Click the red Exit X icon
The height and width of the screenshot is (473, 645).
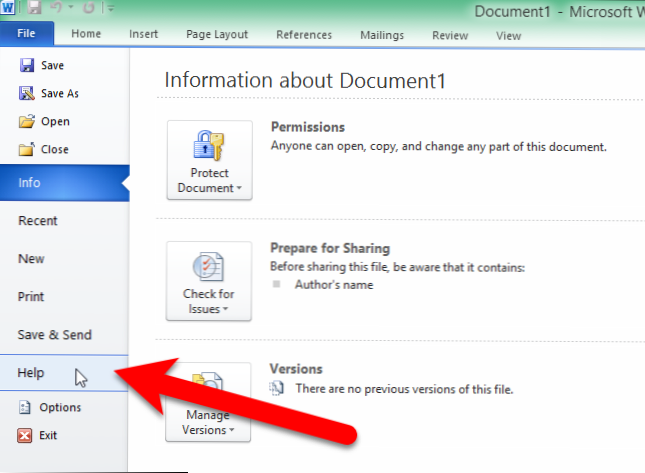25,435
